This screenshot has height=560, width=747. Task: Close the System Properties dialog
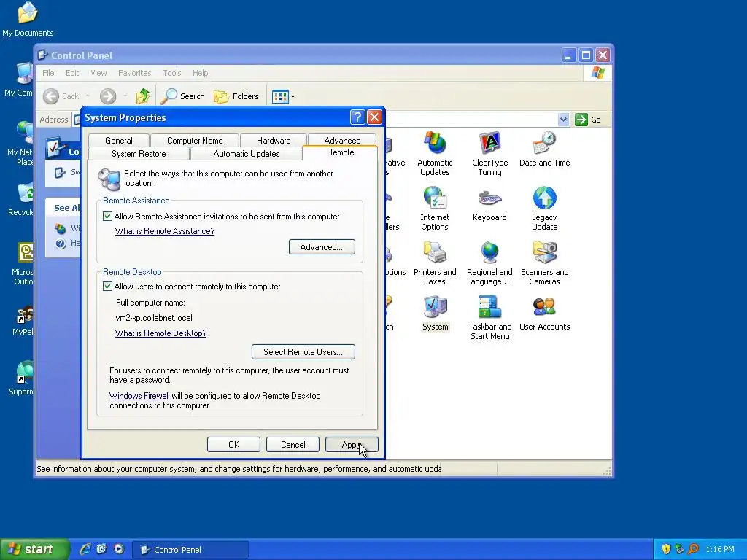point(374,117)
